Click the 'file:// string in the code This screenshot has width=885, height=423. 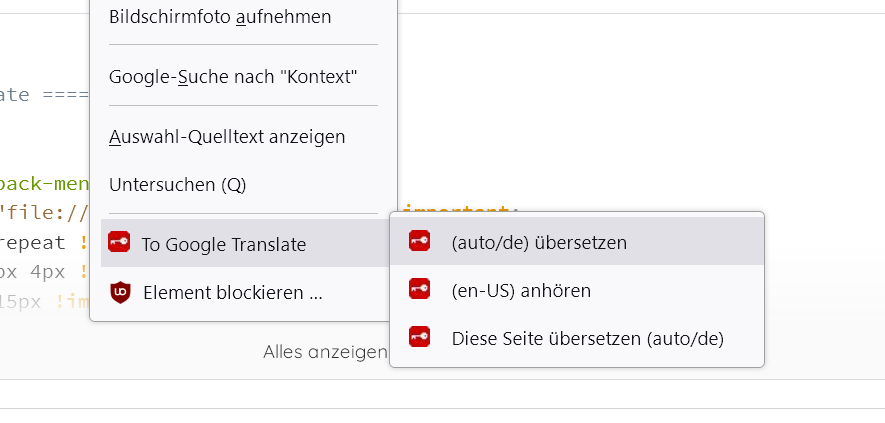pyautogui.click(x=45, y=212)
